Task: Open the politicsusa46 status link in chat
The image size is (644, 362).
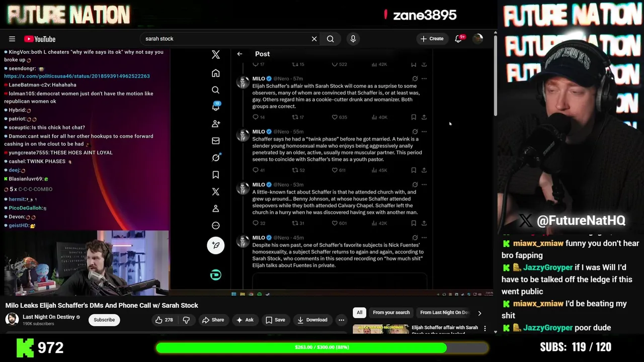Action: pyautogui.click(x=77, y=76)
